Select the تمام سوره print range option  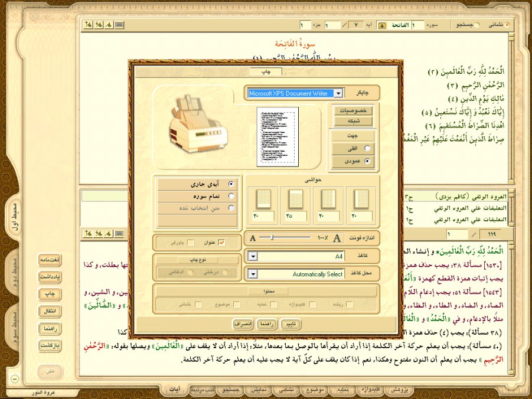(231, 196)
